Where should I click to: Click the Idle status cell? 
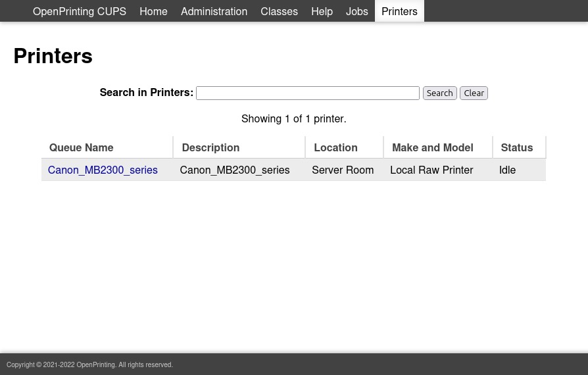coord(507,170)
